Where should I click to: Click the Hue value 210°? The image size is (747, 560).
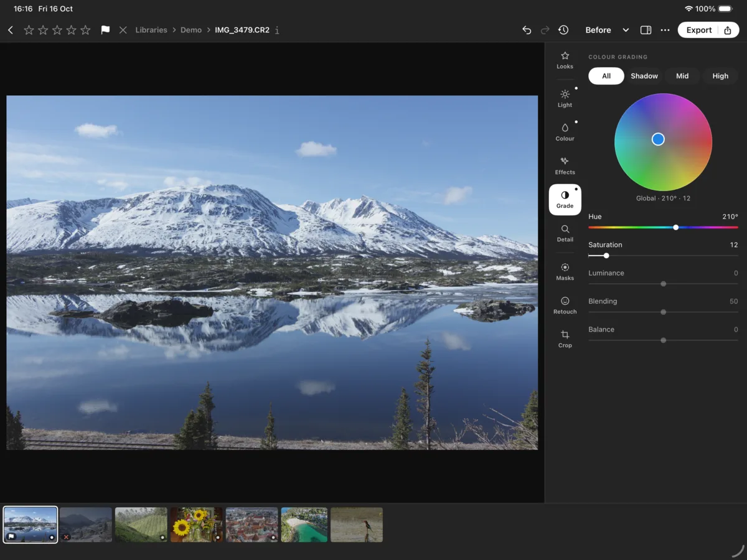[x=730, y=217]
